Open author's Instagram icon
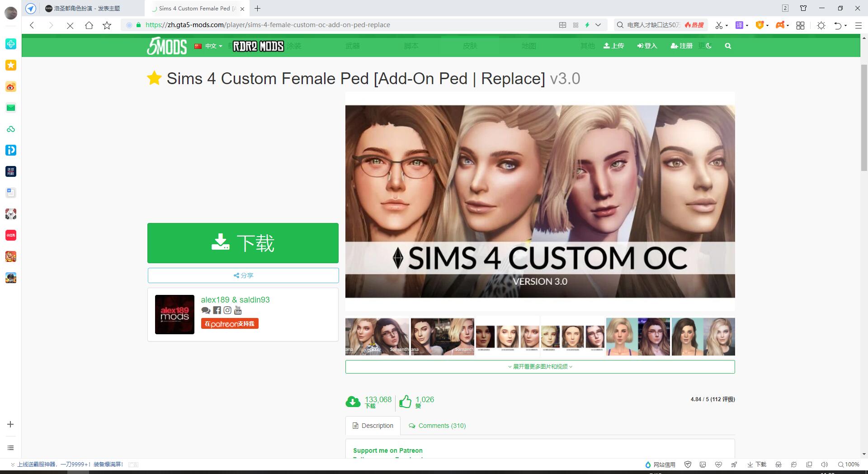Screen dimensions: 868x474 (227, 310)
